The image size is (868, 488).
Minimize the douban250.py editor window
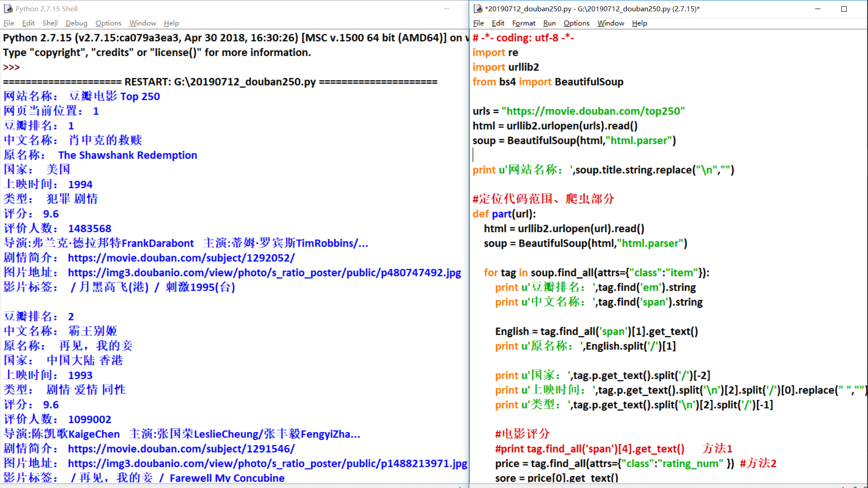[817, 9]
